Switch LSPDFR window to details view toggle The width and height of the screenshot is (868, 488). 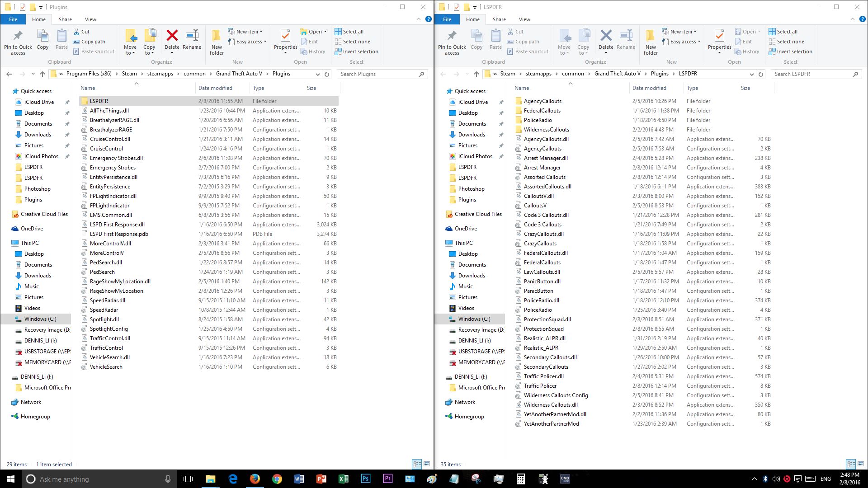850,464
